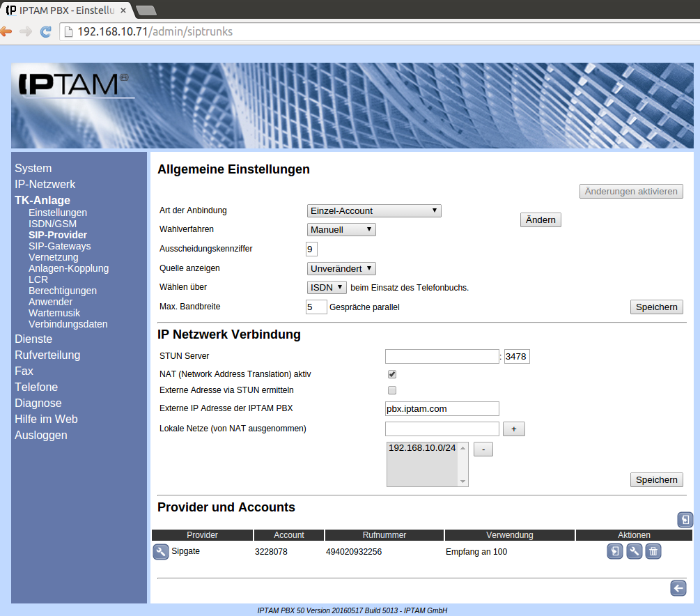The width and height of the screenshot is (700, 616).
Task: Open the Quelle anzeigen dropdown
Action: point(341,269)
